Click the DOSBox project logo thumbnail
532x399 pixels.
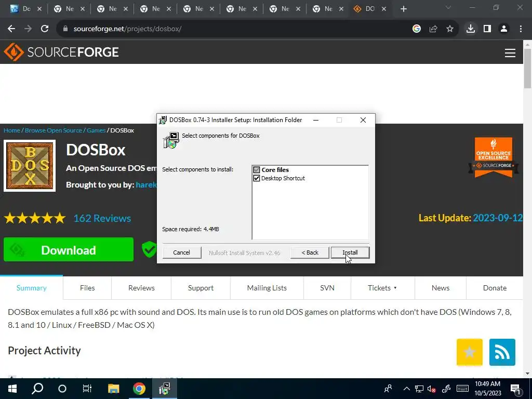click(x=30, y=166)
